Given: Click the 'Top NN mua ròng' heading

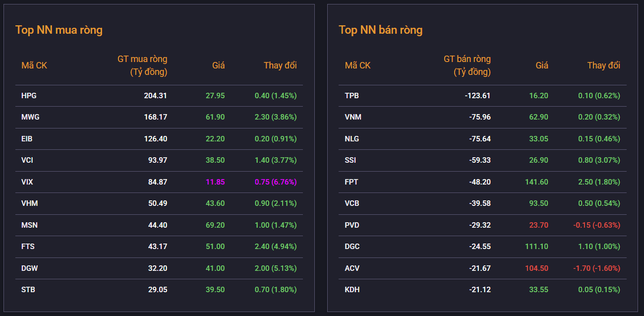Looking at the screenshot, I should click(x=59, y=30).
